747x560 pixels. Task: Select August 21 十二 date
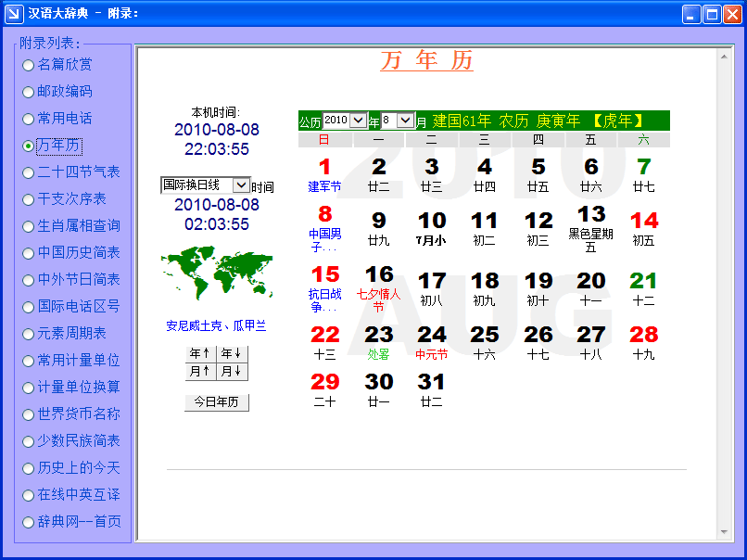(643, 289)
